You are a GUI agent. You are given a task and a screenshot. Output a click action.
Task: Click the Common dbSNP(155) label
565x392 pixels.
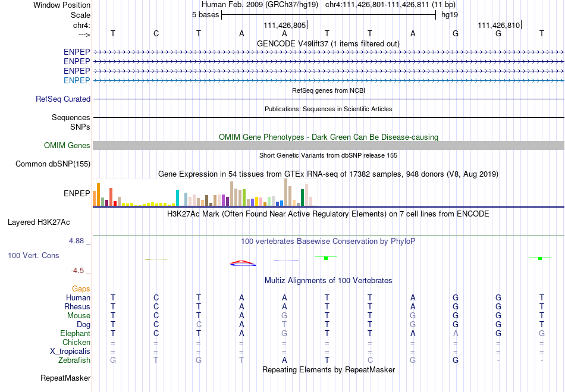[52, 164]
